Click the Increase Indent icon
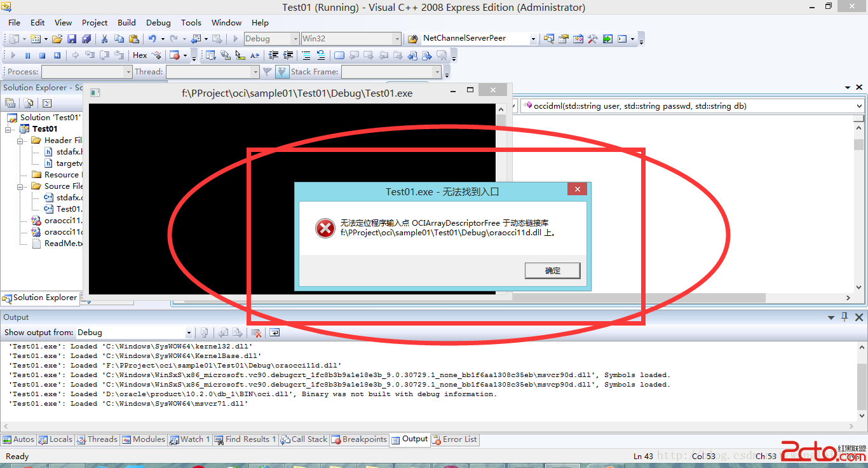This screenshot has height=468, width=868. coord(288,55)
